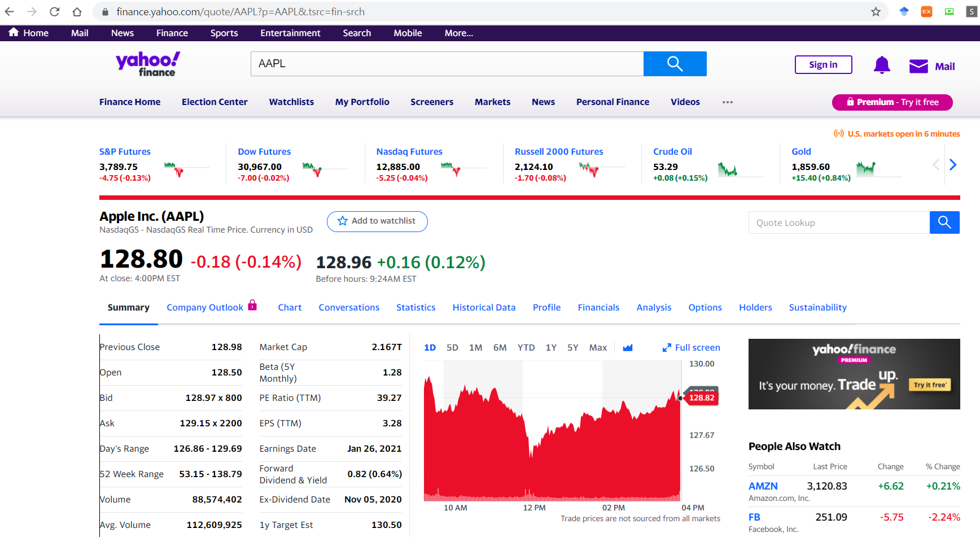Click the Yahoo Finance logo
This screenshot has width=980, height=537.
click(148, 64)
